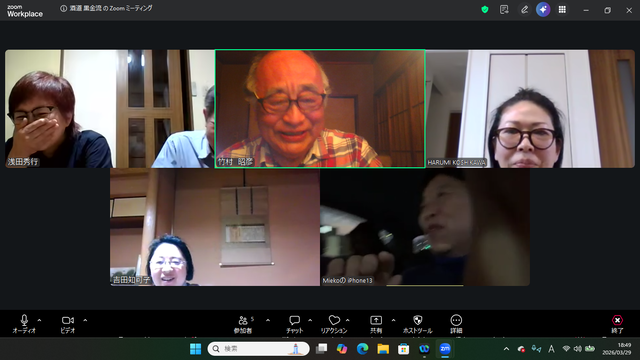The height and width of the screenshot is (360, 640).
Task: Expand the reactions options arrow
Action: 348,320
